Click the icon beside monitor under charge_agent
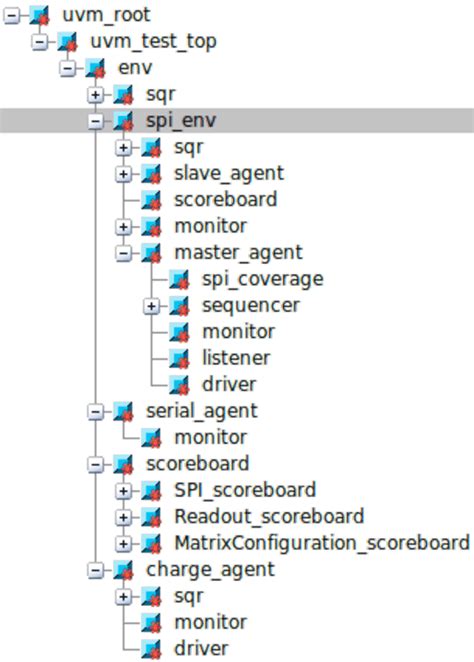 pos(151,623)
